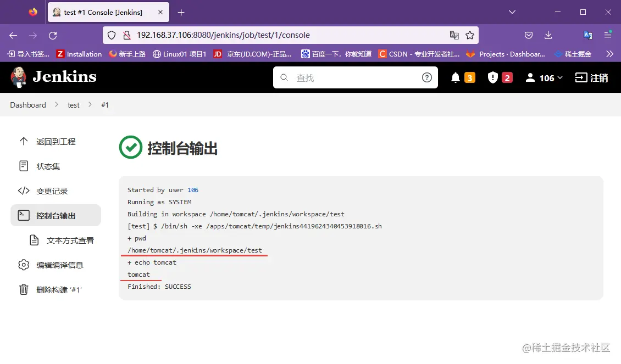This screenshot has height=364, width=621.
Task: Select the 控制台输出 terminal icon
Action: pos(24,215)
